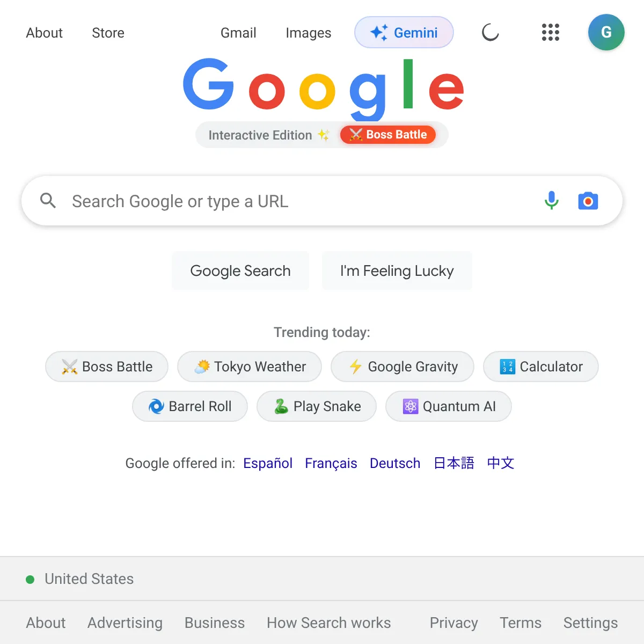644x644 pixels.
Task: Click the Google Gravity chip
Action: [402, 367]
